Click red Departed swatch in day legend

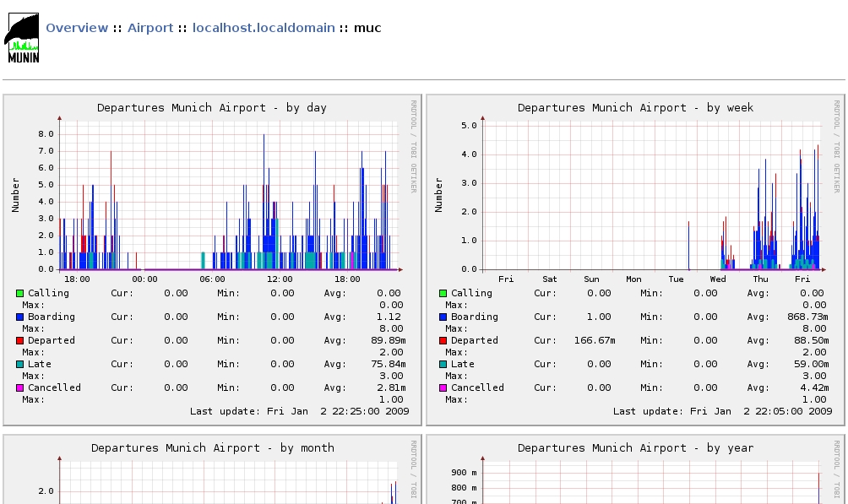(x=19, y=341)
